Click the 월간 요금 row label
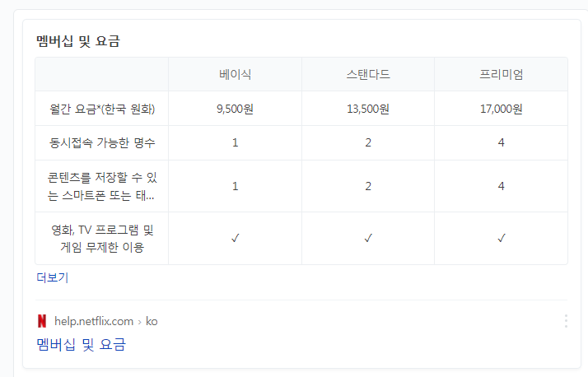This screenshot has width=588, height=377. (102, 109)
